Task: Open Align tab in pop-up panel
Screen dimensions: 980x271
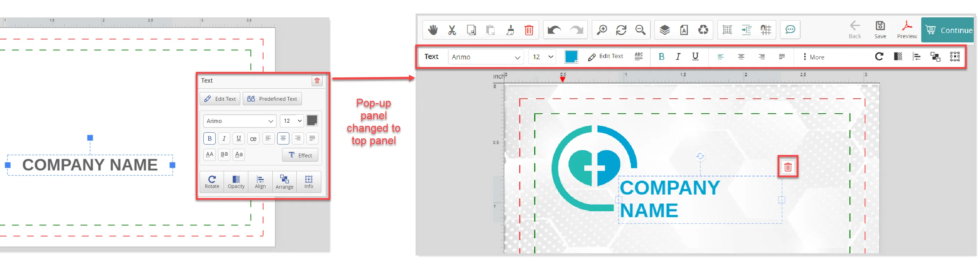Action: 260,182
